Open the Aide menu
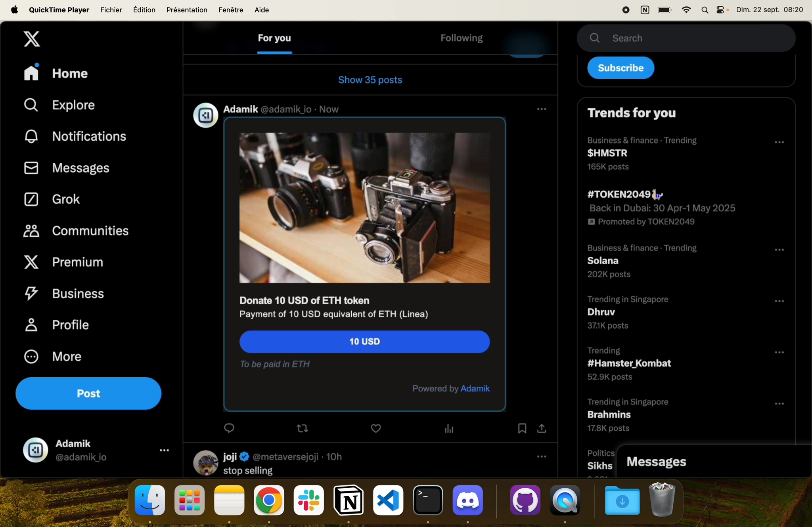The image size is (812, 527). (x=262, y=10)
